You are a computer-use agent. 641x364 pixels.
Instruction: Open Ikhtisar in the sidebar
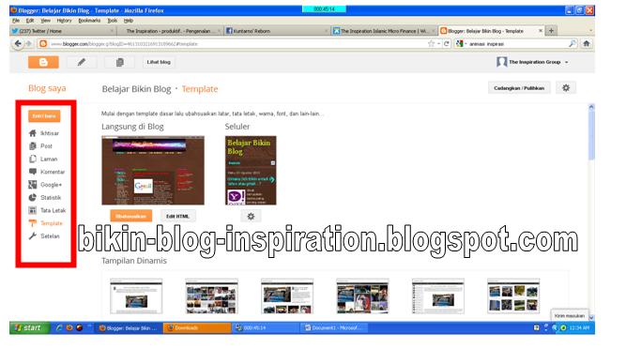[x=44, y=133]
